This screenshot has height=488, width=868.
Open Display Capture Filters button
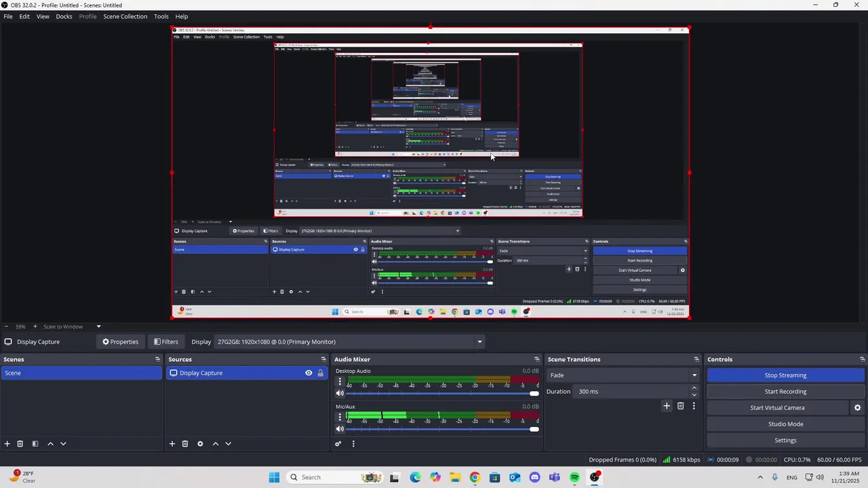(x=165, y=342)
